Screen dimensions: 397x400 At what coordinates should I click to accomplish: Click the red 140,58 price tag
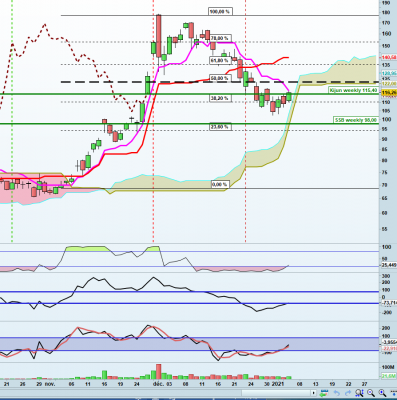click(x=389, y=57)
